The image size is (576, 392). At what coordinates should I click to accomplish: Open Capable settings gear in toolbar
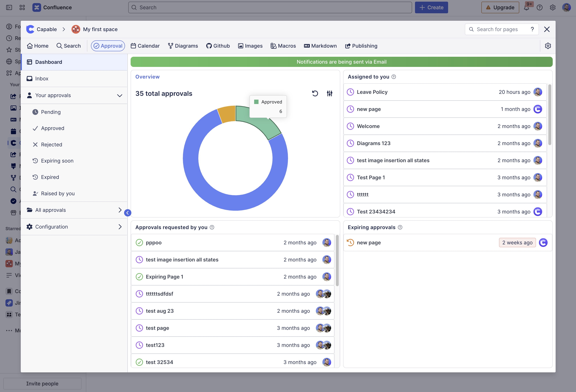click(x=548, y=46)
